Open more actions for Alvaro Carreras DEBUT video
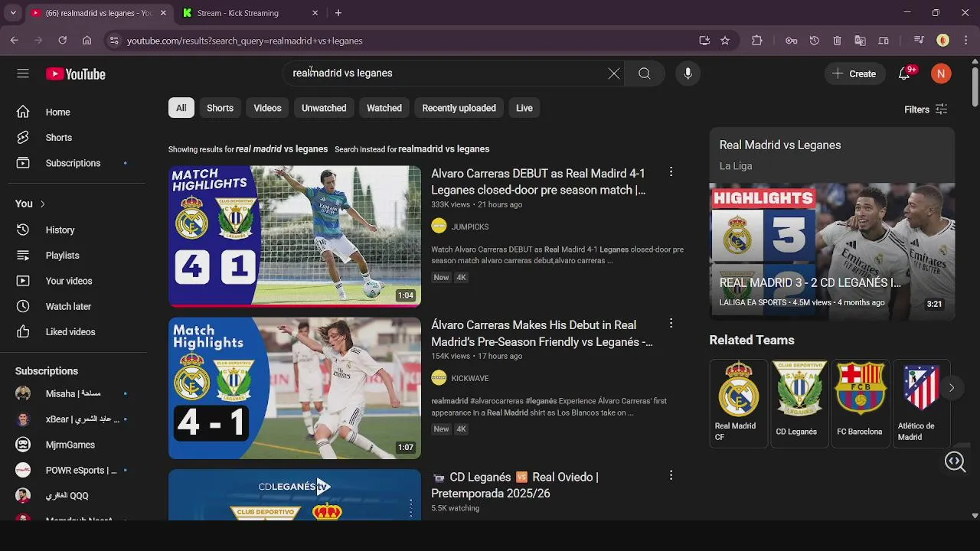Viewport: 980px width, 551px height. click(x=671, y=172)
